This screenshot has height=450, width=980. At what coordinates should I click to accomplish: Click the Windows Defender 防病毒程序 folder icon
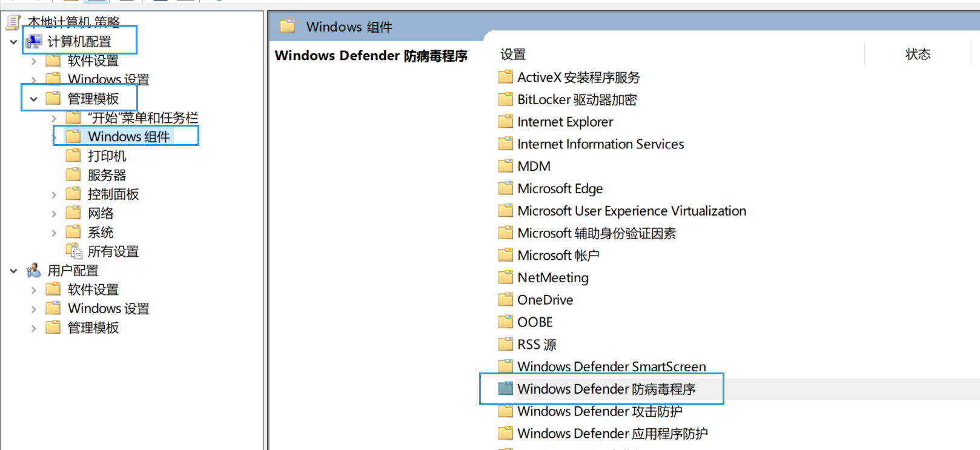(505, 389)
